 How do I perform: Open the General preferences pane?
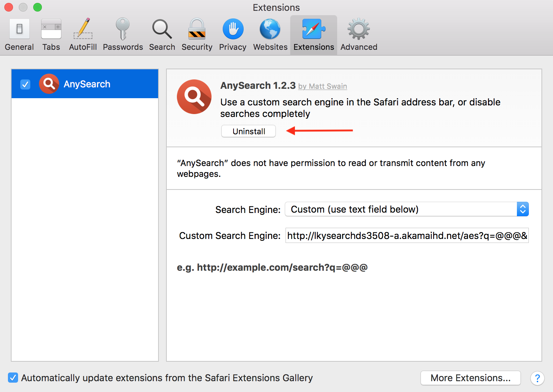tap(19, 35)
